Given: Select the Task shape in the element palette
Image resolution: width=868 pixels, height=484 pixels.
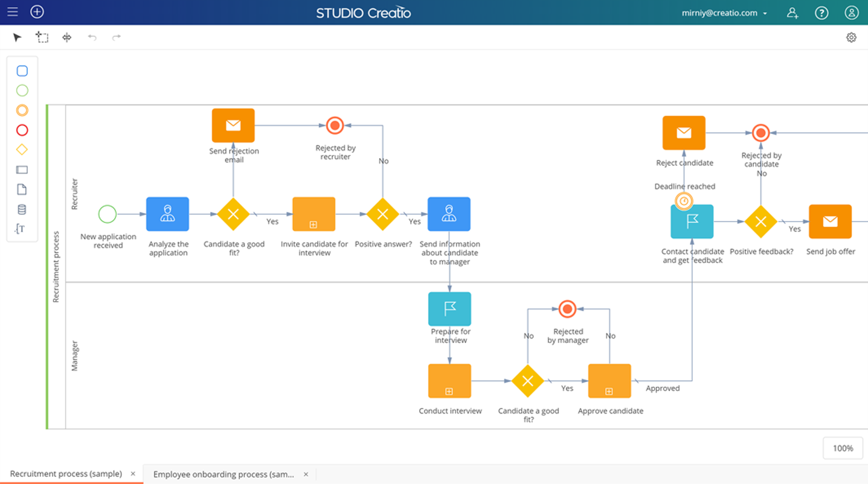Looking at the screenshot, I should [x=22, y=71].
